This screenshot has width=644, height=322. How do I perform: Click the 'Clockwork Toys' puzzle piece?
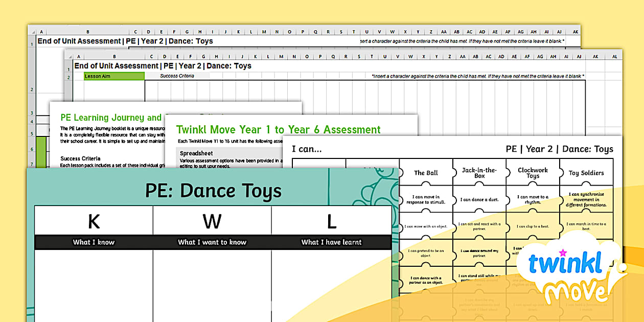pos(533,173)
